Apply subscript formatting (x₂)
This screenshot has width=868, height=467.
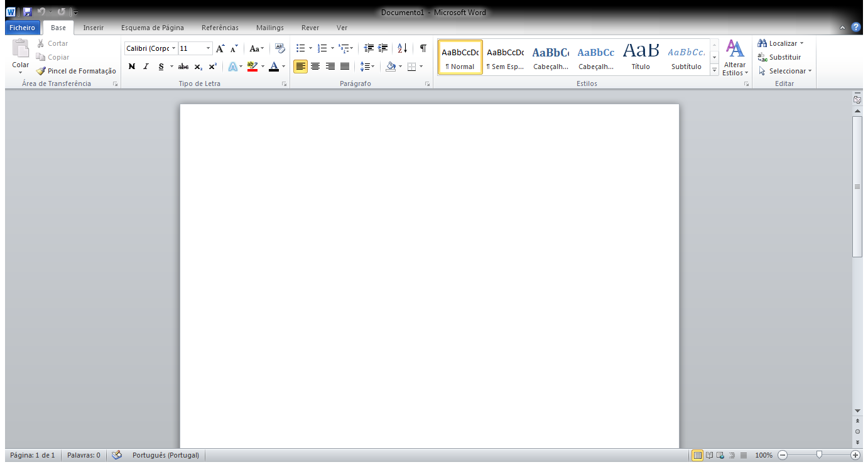pos(198,67)
